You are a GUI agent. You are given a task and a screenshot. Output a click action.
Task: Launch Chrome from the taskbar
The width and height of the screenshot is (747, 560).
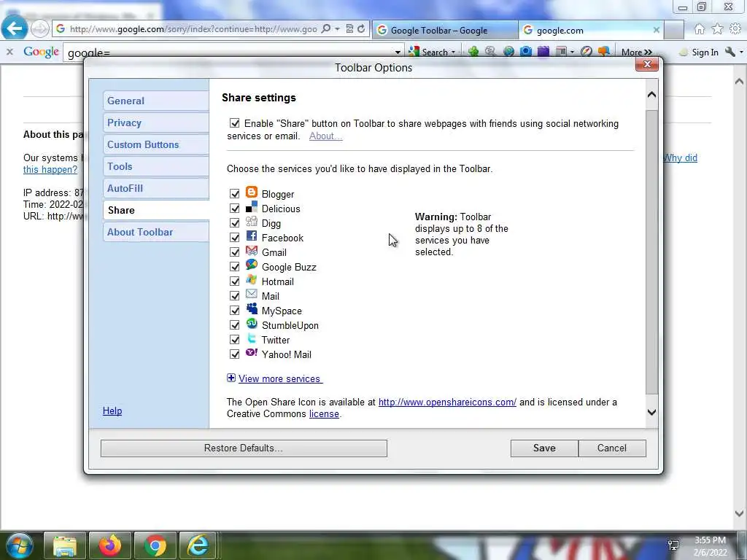coord(155,545)
